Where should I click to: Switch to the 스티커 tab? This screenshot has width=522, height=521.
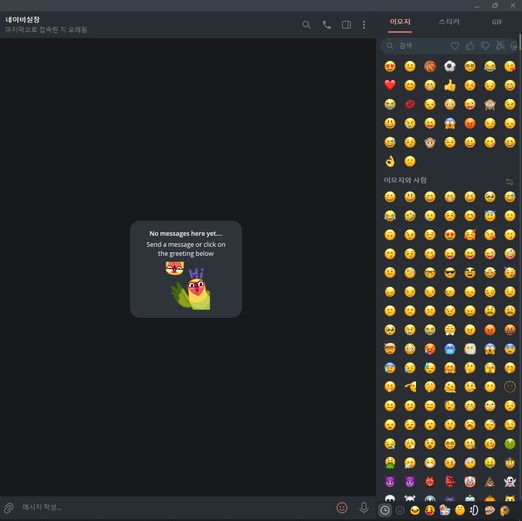coord(449,22)
